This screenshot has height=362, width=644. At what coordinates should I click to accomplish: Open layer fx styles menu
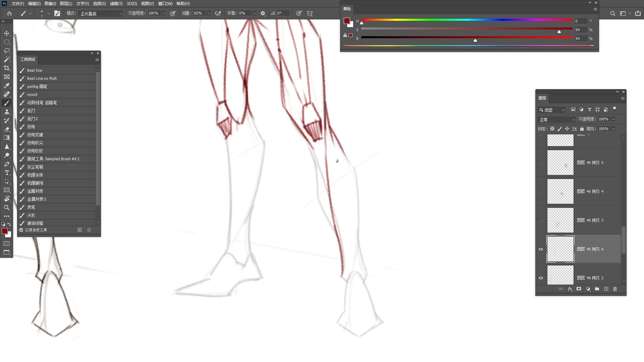(x=570, y=289)
